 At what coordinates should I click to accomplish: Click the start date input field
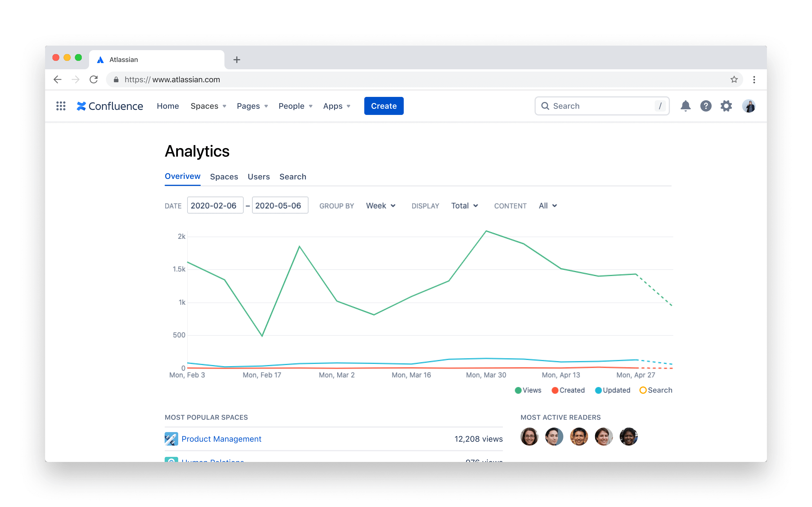[215, 206]
